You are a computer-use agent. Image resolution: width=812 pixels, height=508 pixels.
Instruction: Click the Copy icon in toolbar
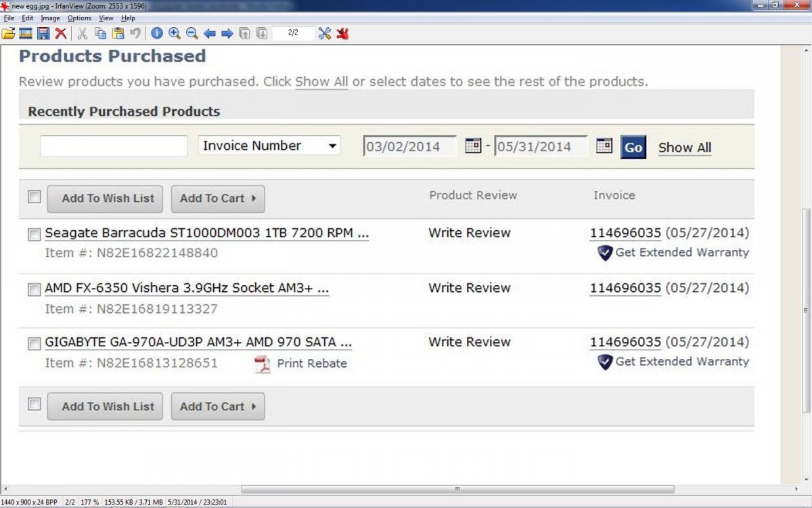click(x=100, y=33)
